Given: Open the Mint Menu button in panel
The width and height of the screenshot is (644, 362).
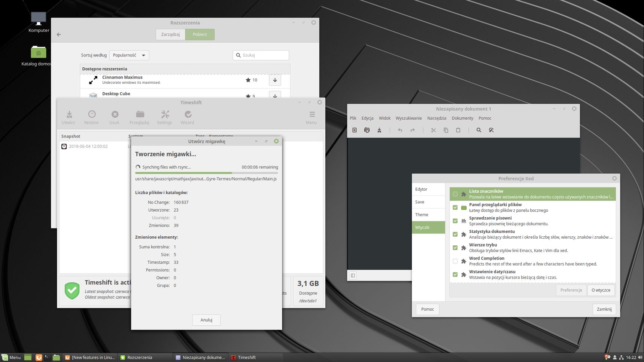Looking at the screenshot, I should (11, 358).
